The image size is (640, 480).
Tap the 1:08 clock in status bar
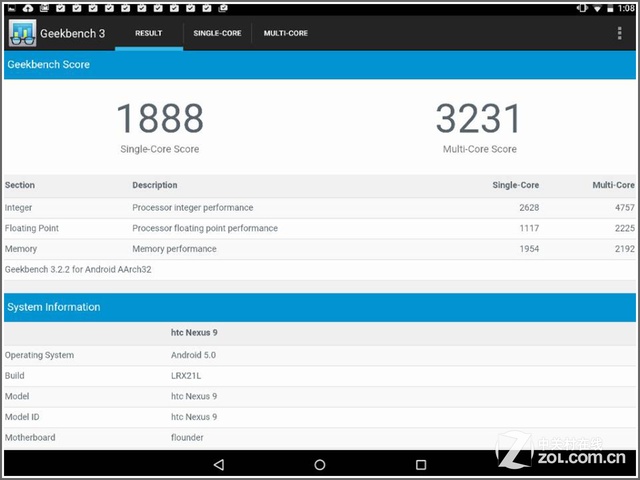click(626, 8)
